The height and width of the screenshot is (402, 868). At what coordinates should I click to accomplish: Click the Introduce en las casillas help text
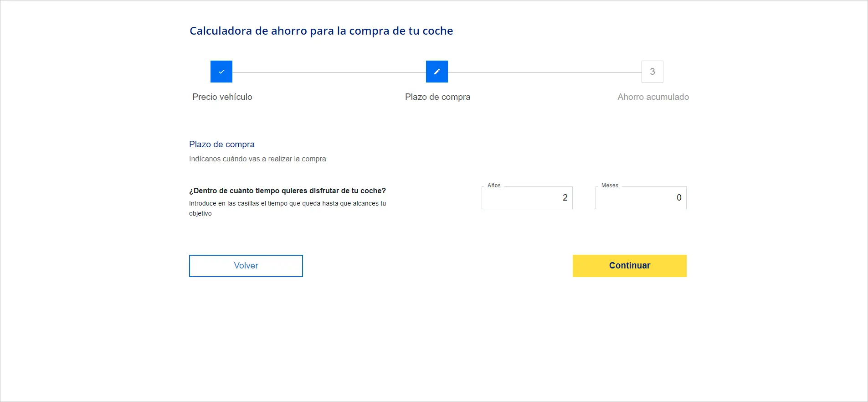(x=288, y=204)
